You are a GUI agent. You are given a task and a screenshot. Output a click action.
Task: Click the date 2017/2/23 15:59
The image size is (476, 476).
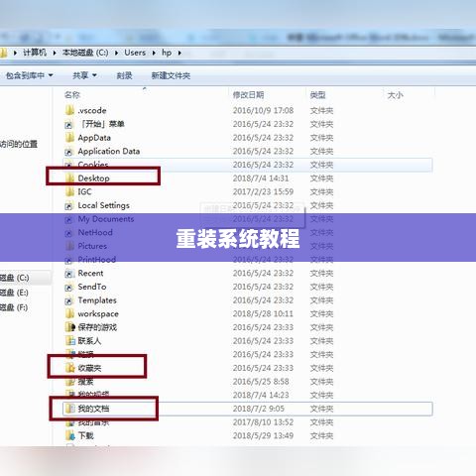click(x=263, y=191)
